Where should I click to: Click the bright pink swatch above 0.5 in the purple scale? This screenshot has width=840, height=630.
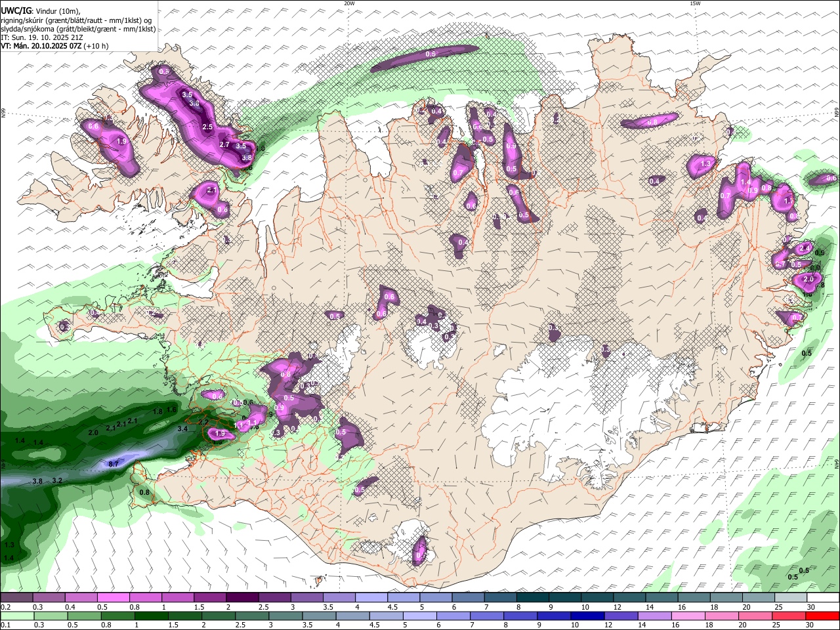(x=114, y=597)
